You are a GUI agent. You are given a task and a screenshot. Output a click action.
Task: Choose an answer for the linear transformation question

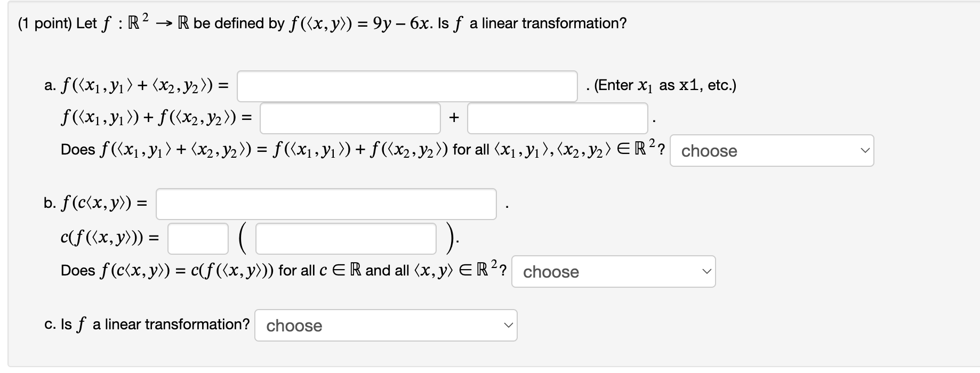(385, 325)
